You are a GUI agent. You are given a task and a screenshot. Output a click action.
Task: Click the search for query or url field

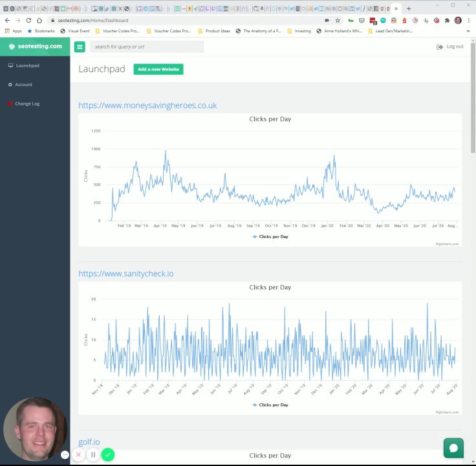coord(147,47)
